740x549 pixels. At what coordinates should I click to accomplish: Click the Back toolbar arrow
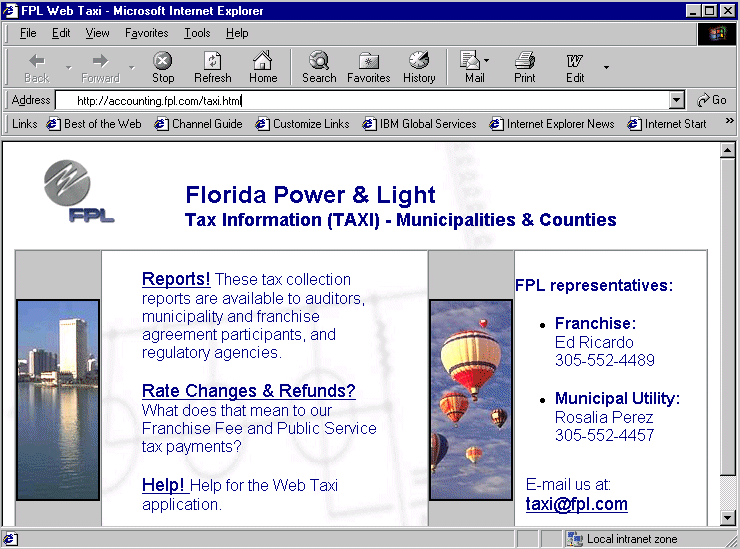tap(36, 68)
